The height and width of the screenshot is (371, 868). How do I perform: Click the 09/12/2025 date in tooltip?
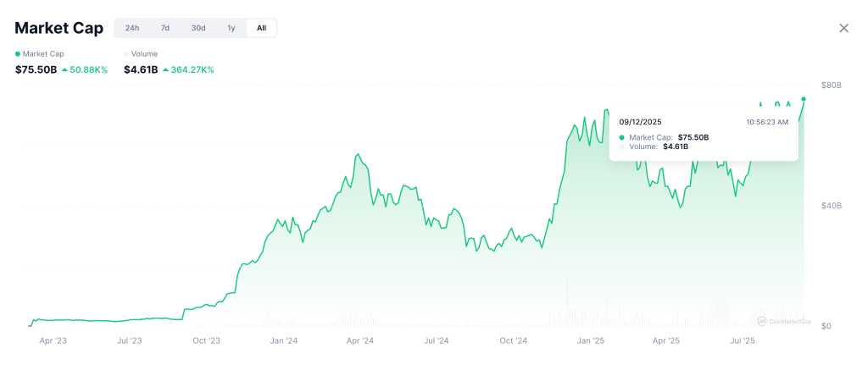641,122
